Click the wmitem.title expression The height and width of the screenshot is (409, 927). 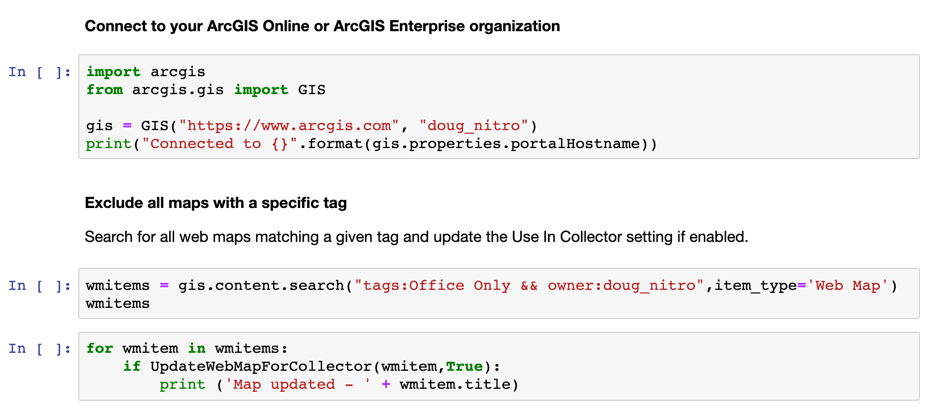coord(458,384)
